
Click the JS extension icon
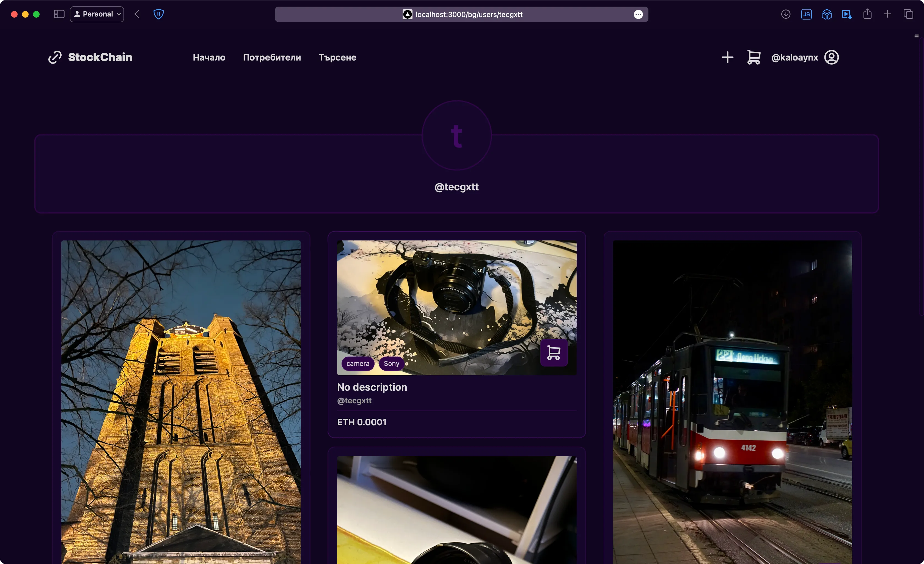pyautogui.click(x=806, y=14)
